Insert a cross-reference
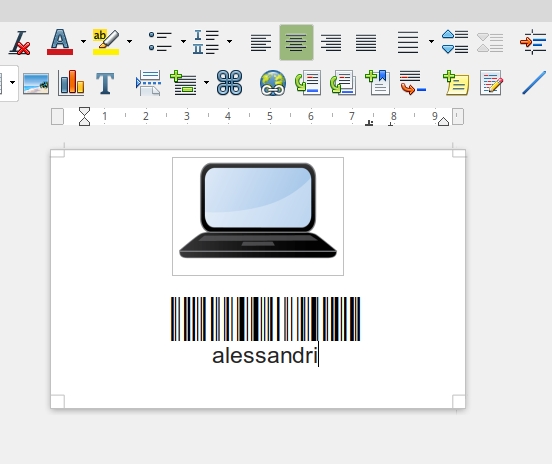 [413, 83]
